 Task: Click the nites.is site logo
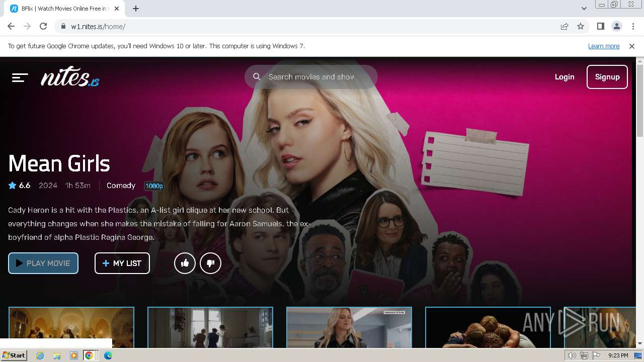click(x=70, y=76)
